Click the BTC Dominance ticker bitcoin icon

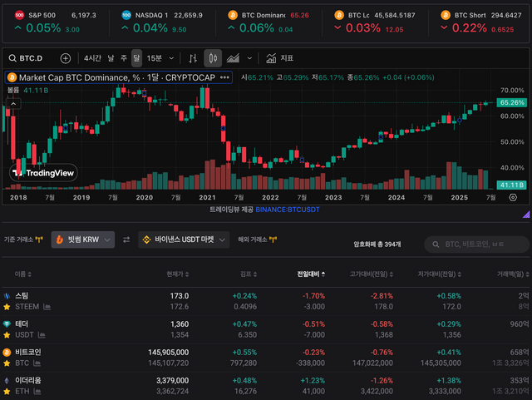(233, 15)
